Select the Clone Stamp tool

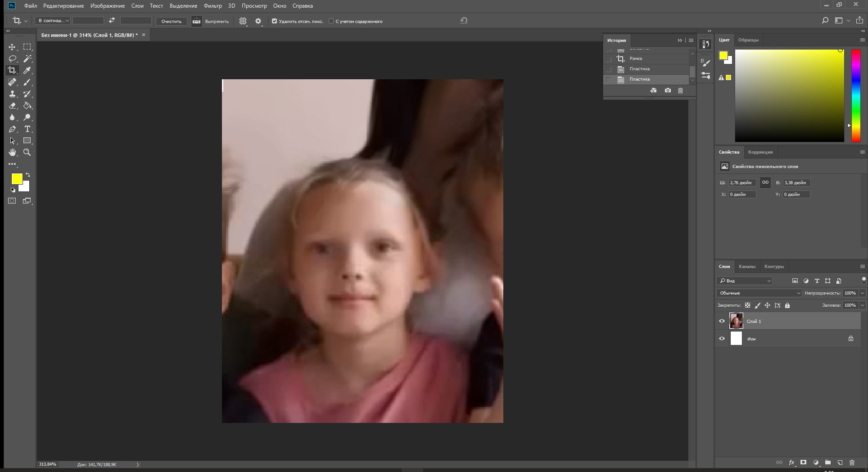12,94
